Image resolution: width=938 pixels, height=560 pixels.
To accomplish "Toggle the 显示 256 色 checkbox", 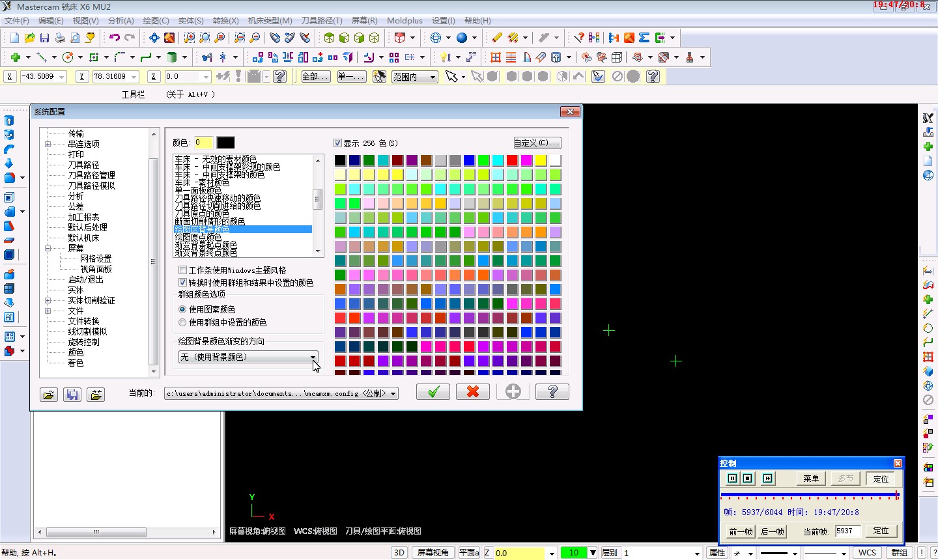I will tap(337, 143).
